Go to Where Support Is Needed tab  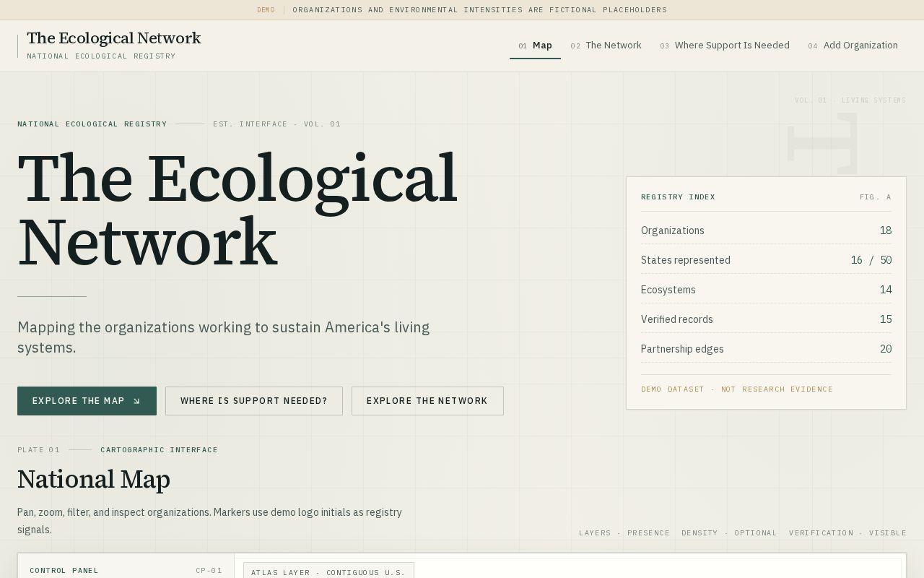(724, 46)
